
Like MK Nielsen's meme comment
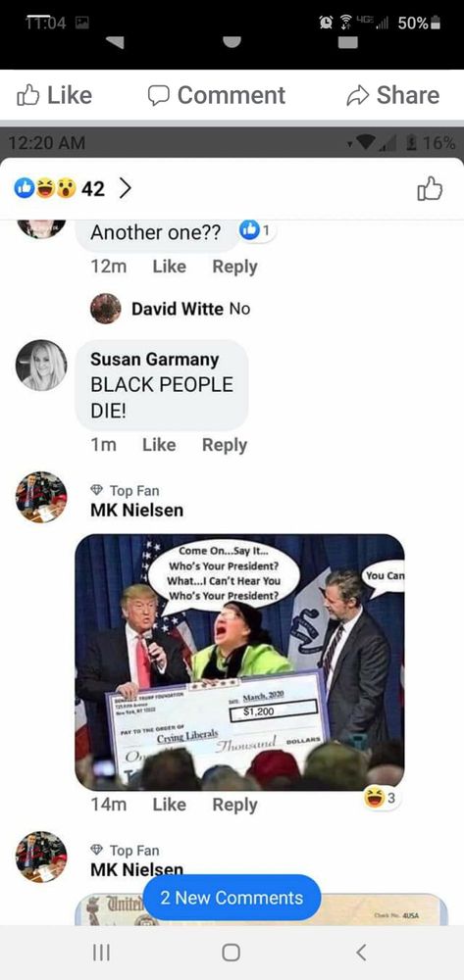pos(169,805)
